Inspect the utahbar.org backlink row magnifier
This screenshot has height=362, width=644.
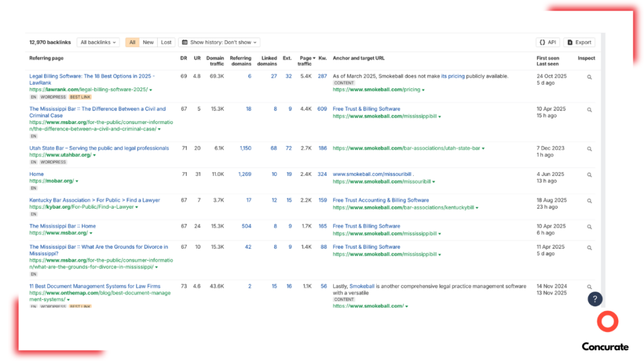click(589, 148)
